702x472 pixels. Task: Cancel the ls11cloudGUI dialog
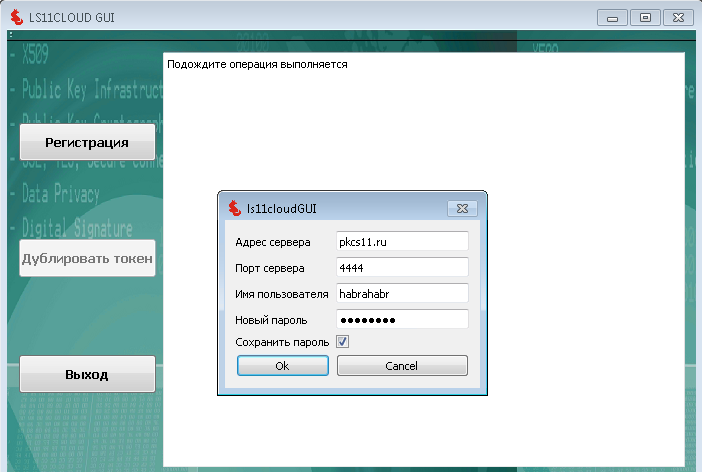[402, 366]
